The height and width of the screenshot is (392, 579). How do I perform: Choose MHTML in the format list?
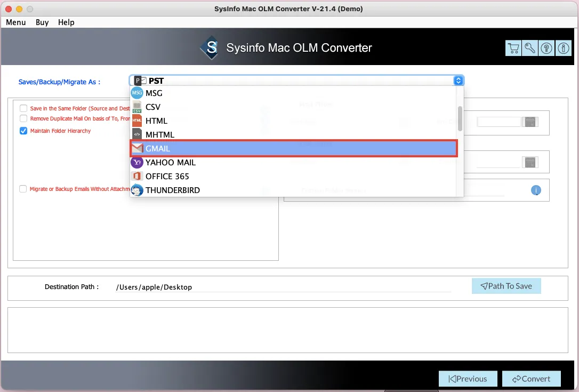pos(294,134)
